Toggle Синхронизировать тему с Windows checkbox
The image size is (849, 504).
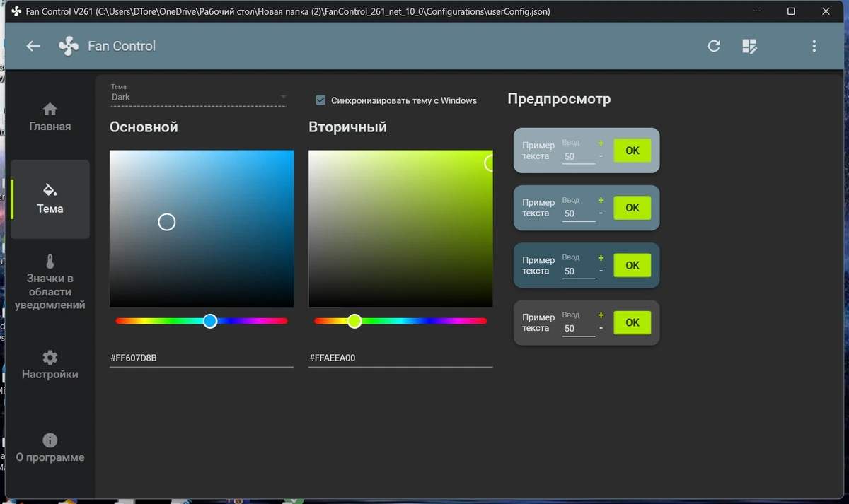tap(320, 100)
